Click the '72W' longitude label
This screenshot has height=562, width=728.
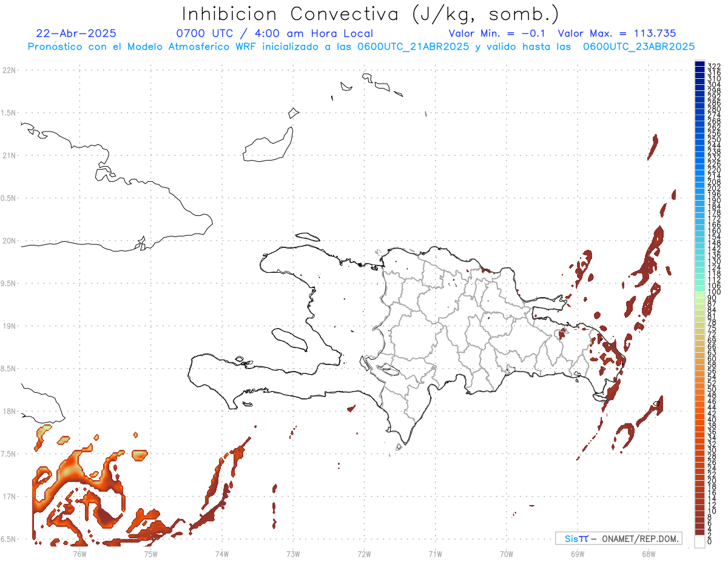click(x=364, y=554)
